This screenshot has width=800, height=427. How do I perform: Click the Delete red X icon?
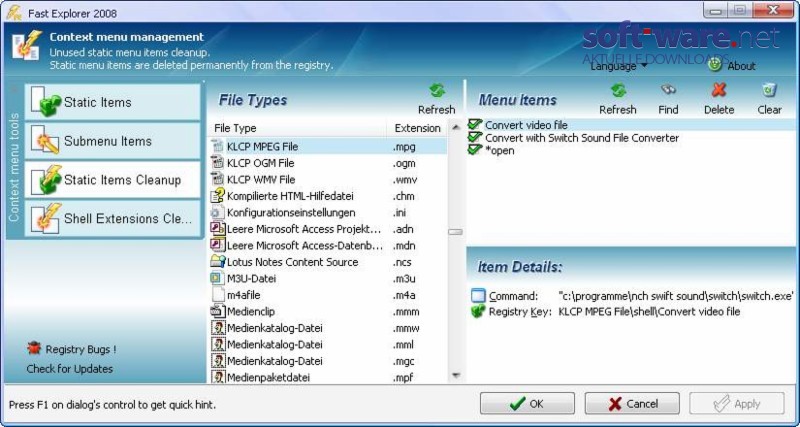coord(719,90)
